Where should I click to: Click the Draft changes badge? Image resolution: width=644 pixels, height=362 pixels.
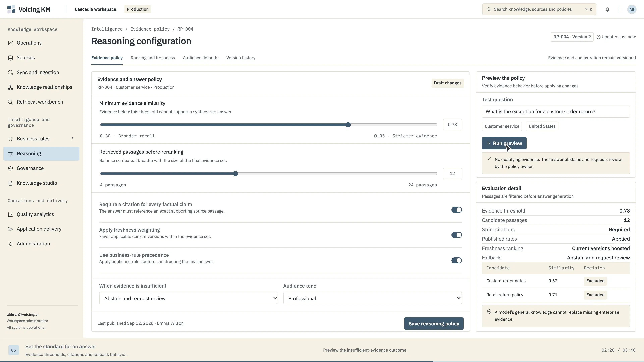tap(447, 83)
